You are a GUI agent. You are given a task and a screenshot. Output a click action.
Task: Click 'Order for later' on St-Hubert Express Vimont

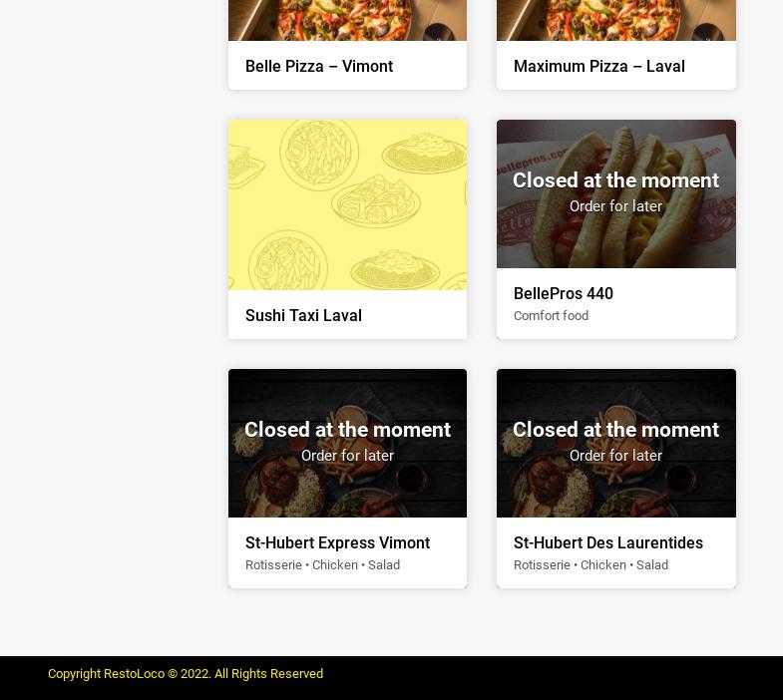click(x=347, y=456)
